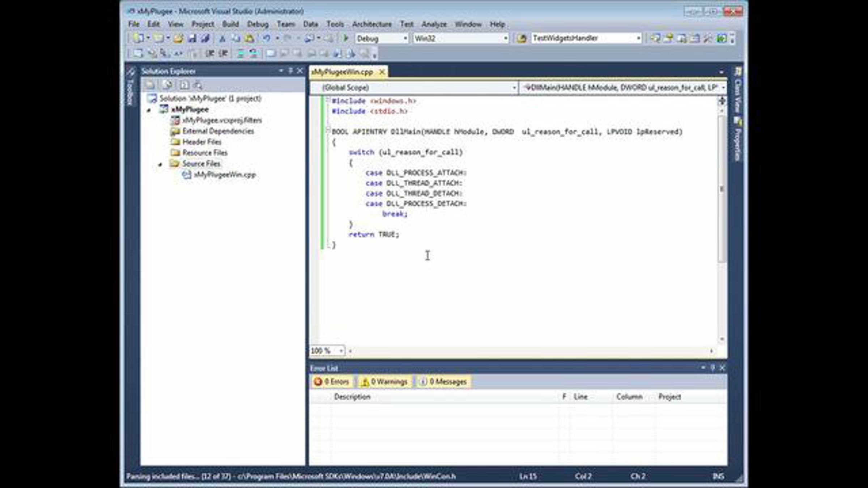This screenshot has height=488, width=868.
Task: Click the Save icon in toolbar
Action: click(x=192, y=38)
